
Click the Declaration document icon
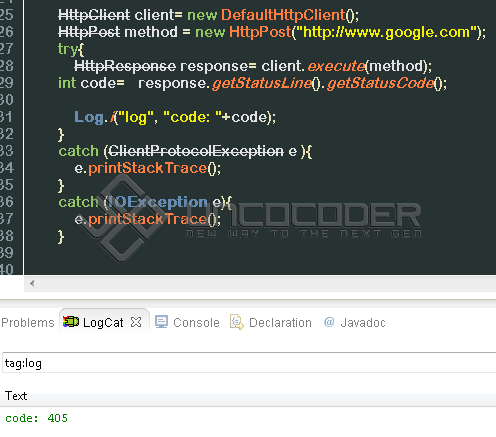[237, 322]
